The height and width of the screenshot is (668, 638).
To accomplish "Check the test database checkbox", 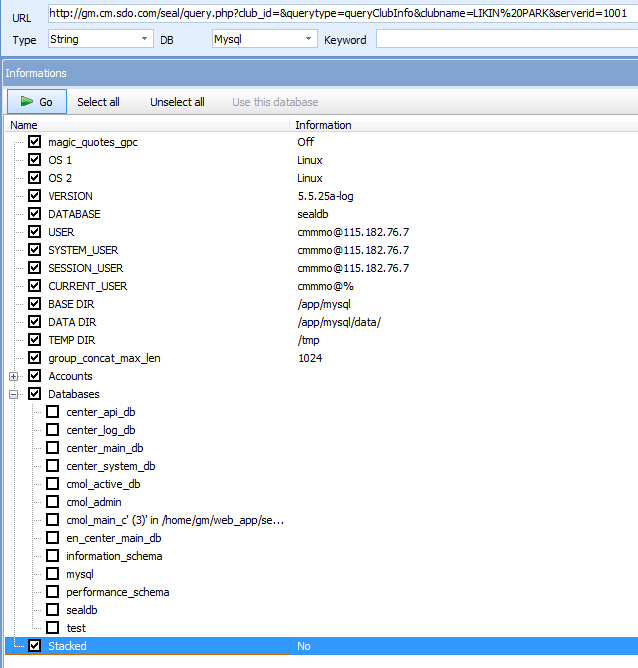I will [x=52, y=628].
